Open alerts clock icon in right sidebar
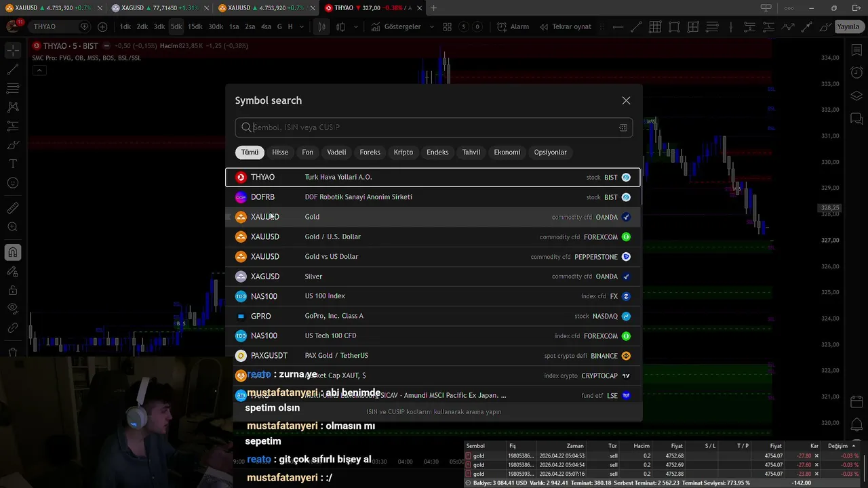The image size is (868, 488). 856,73
